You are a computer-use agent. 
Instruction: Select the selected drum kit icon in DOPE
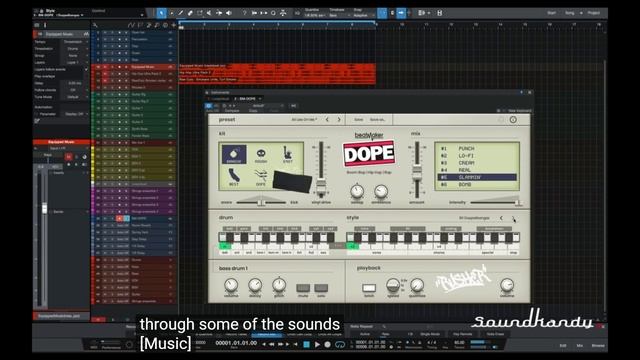[234, 155]
